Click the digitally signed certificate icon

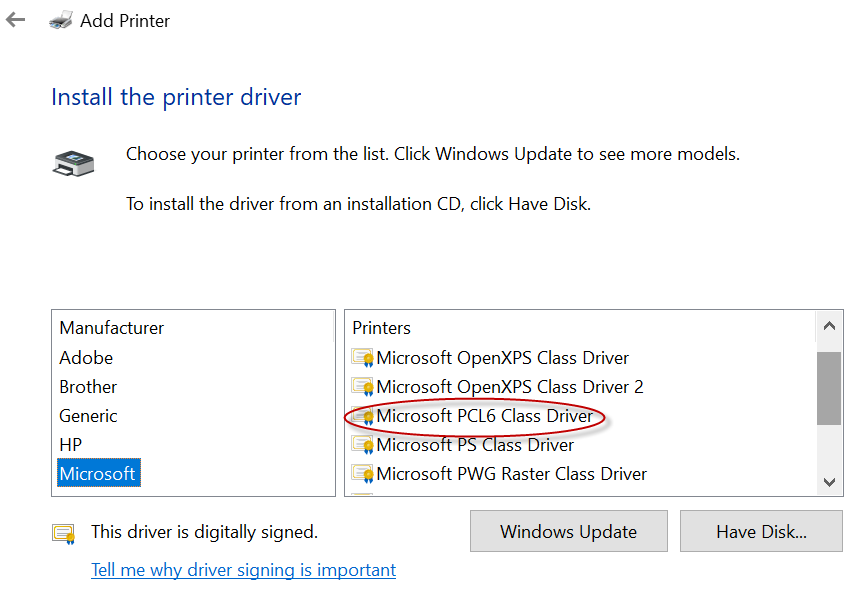(x=64, y=533)
